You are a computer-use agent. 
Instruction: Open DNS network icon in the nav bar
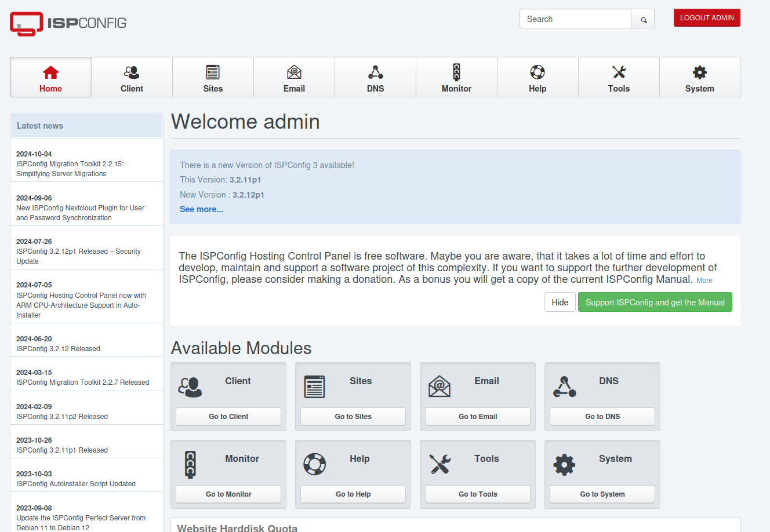(x=375, y=72)
